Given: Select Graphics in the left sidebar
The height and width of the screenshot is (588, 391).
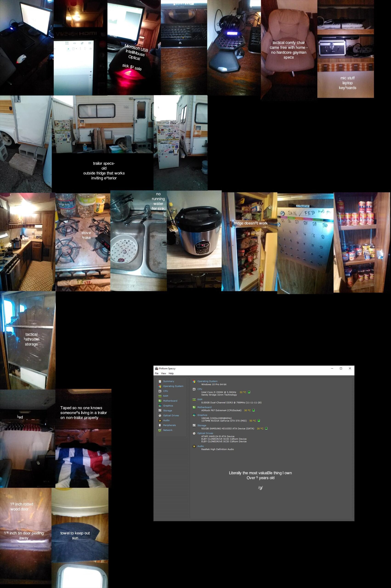Looking at the screenshot, I should click(x=168, y=406).
